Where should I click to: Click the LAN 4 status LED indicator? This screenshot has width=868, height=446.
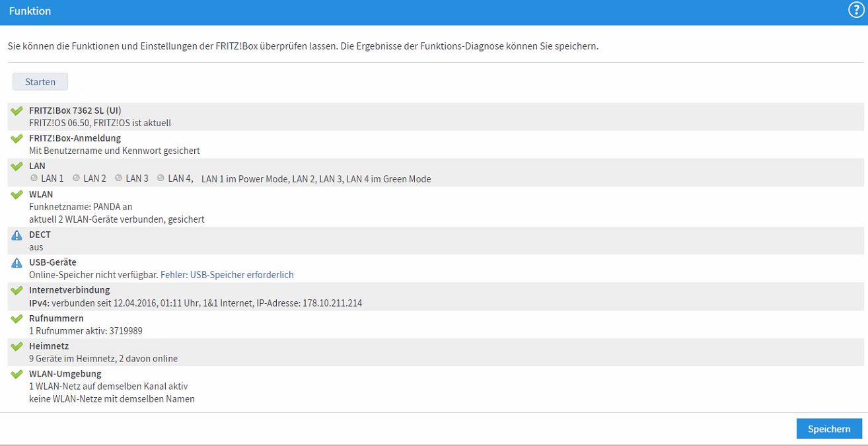point(161,178)
